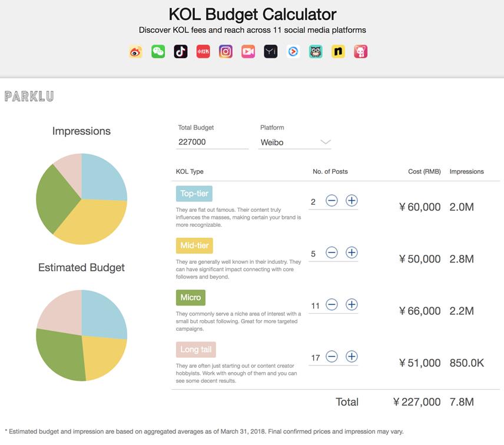The width and height of the screenshot is (504, 445).
Task: Select the blue play-button platform icon
Action: [292, 51]
